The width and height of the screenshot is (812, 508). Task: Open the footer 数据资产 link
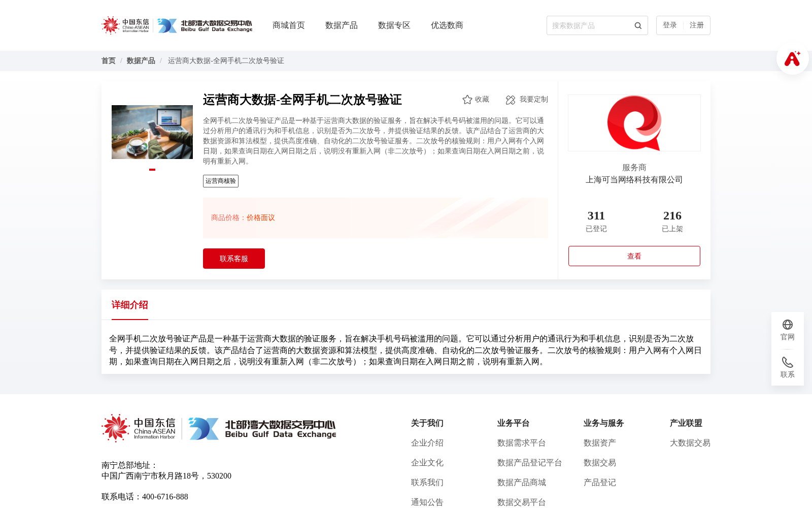point(600,443)
